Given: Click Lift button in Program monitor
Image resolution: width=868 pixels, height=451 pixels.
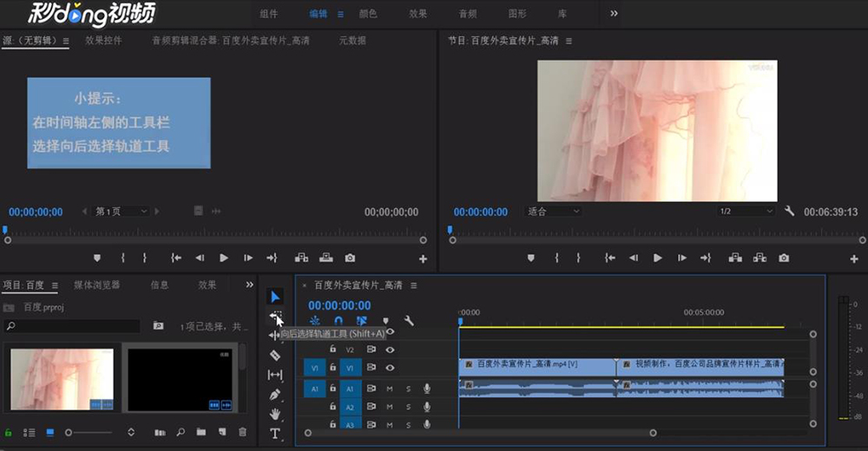Looking at the screenshot, I should [735, 258].
